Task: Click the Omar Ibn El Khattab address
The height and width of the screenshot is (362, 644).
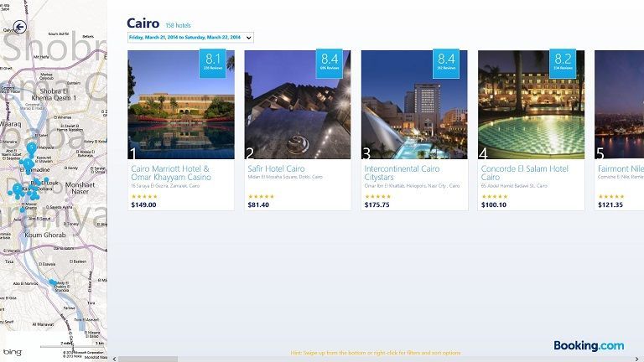Action: (412, 186)
